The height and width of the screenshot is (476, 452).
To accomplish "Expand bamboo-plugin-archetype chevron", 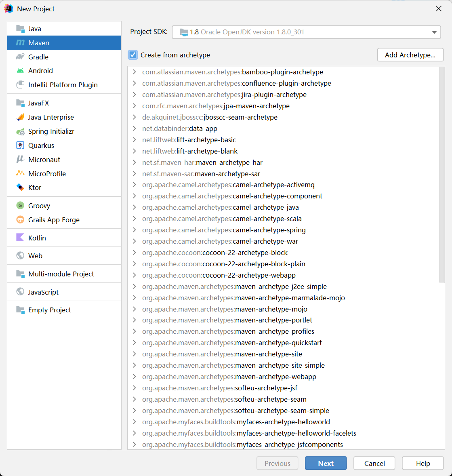I will tap(135, 72).
